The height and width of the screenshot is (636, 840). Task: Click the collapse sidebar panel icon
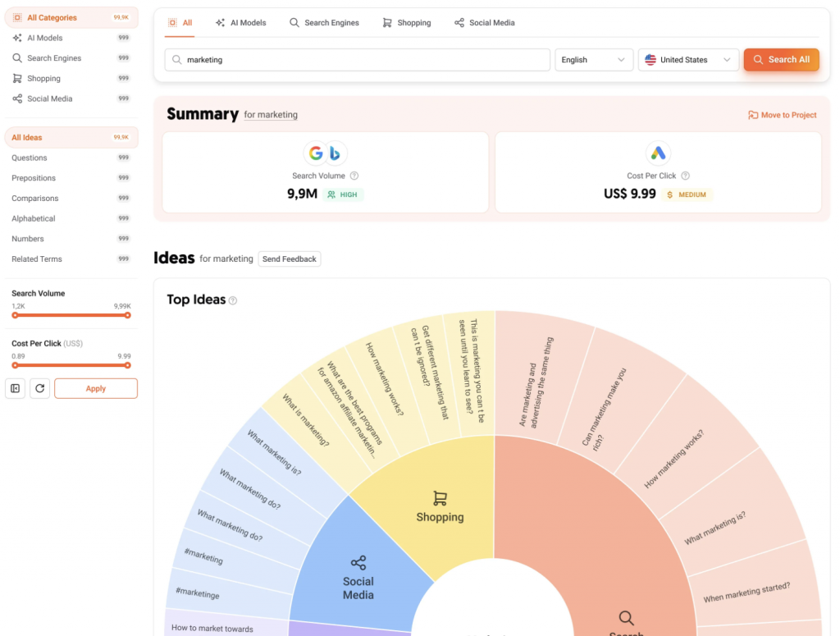(15, 388)
